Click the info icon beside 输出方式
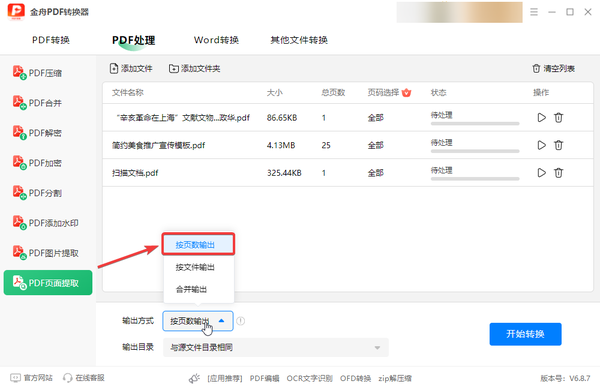 click(x=240, y=321)
